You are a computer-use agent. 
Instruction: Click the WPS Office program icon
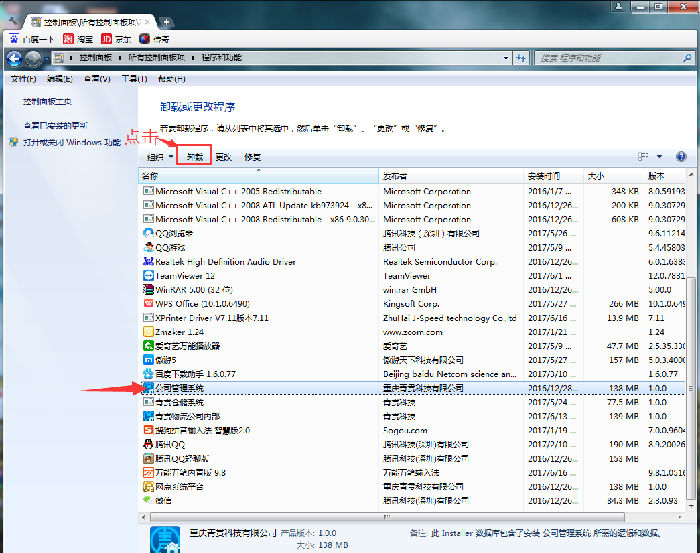[x=148, y=304]
